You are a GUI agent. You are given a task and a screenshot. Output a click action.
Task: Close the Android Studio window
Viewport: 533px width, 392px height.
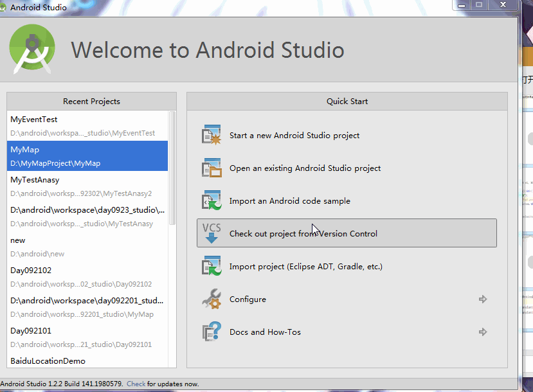[x=503, y=4]
